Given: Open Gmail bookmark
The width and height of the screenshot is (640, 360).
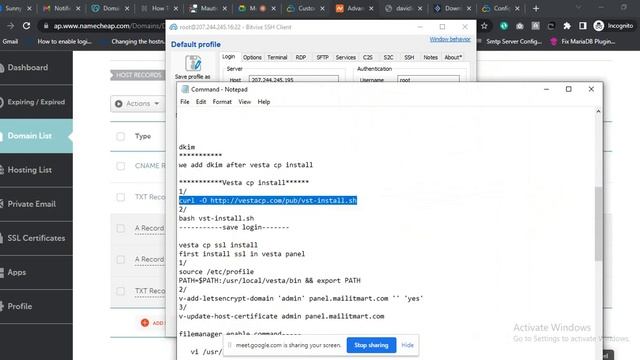Looking at the screenshot, I should 10,42.
